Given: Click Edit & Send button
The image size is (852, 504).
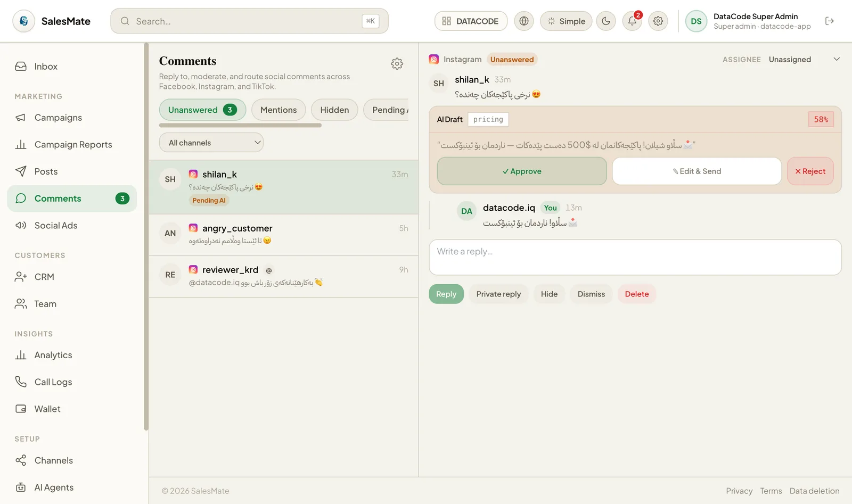Looking at the screenshot, I should point(697,171).
